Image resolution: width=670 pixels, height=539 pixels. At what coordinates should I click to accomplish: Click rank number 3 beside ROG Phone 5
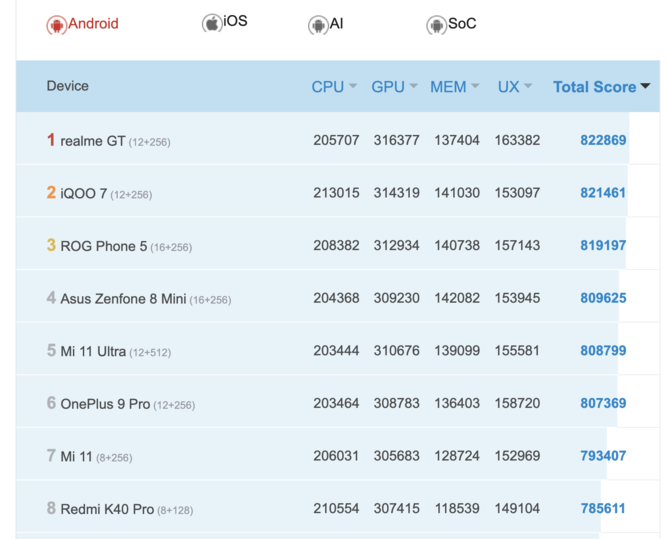pyautogui.click(x=51, y=245)
